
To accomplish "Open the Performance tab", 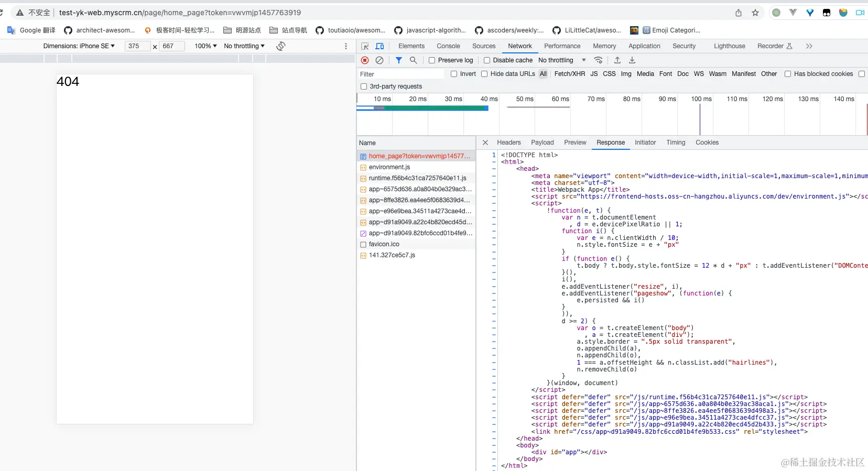I will 562,46.
